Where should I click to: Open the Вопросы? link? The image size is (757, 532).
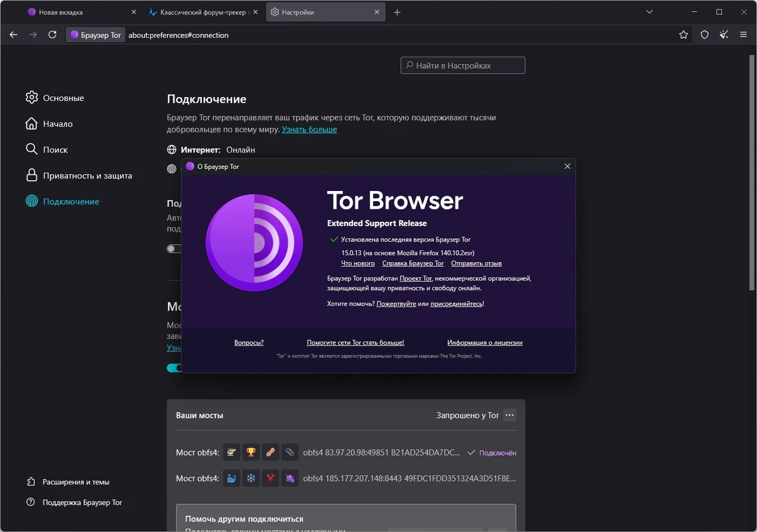coord(249,343)
